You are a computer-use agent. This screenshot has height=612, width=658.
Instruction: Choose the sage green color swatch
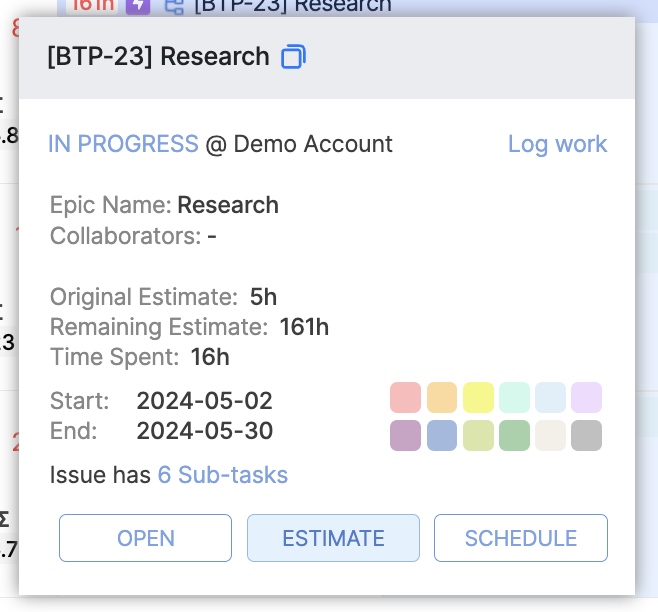click(x=514, y=435)
